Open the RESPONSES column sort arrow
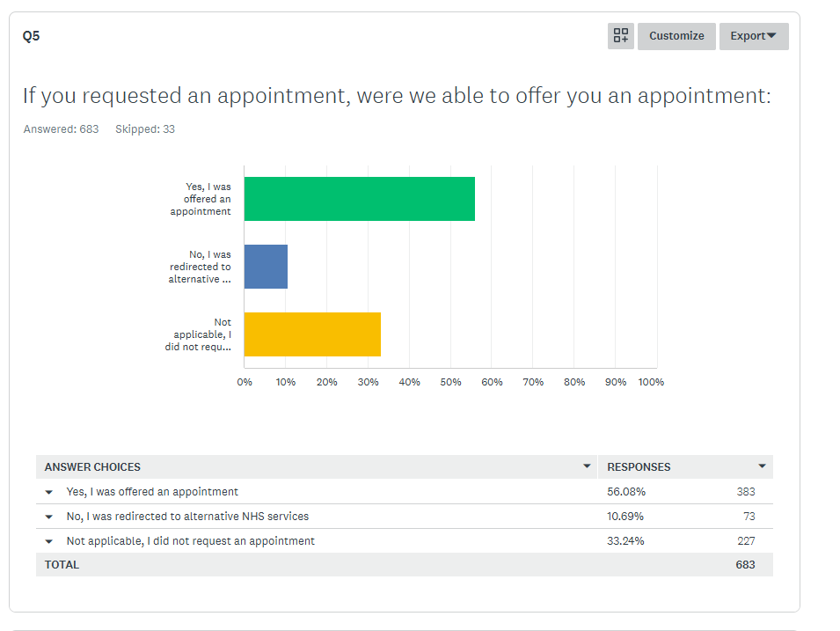840x631 pixels. [762, 466]
